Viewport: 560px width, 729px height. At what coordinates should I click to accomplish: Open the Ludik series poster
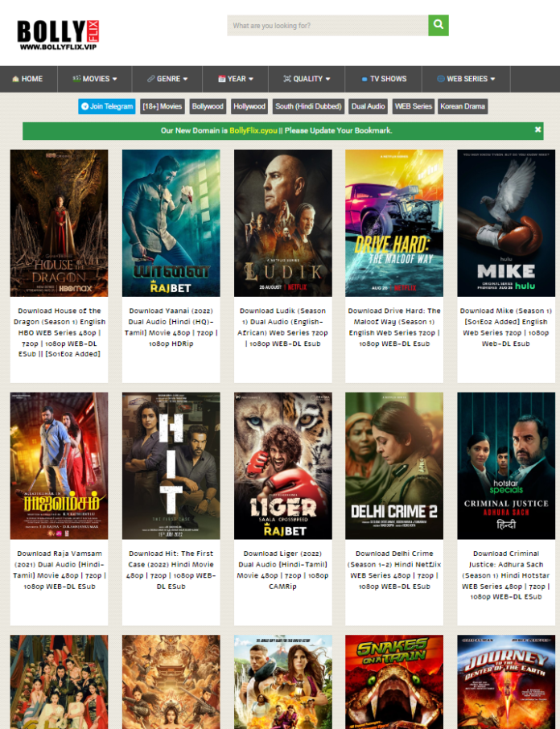pyautogui.click(x=283, y=223)
